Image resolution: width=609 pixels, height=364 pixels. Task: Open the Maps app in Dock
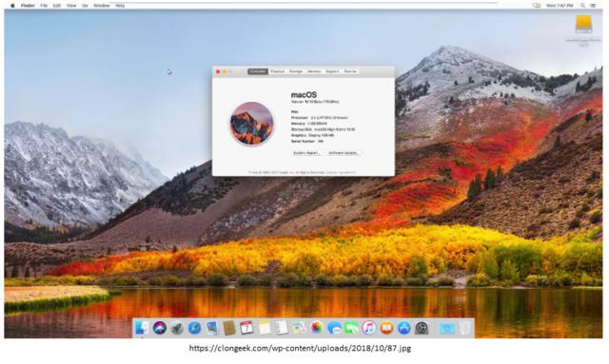299,328
